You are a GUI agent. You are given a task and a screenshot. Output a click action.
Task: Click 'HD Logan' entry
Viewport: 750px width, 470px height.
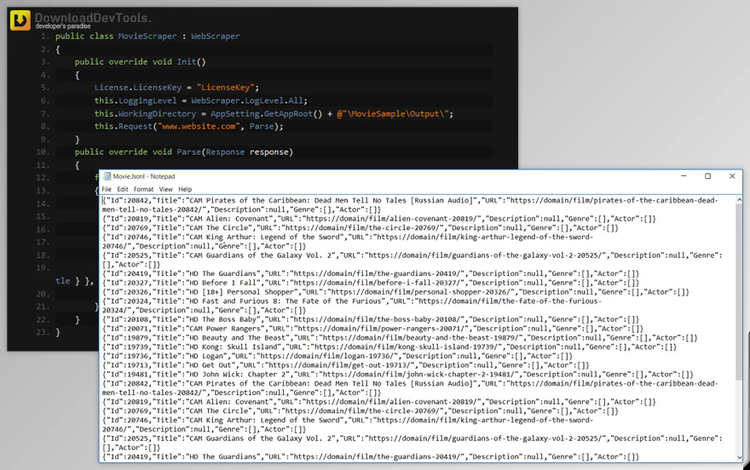(x=207, y=356)
